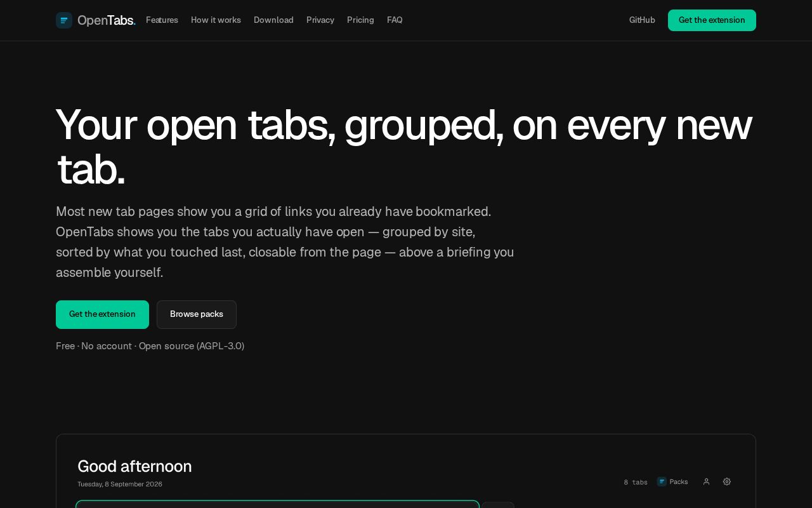
Task: Click header Get the extension button
Action: click(x=712, y=20)
